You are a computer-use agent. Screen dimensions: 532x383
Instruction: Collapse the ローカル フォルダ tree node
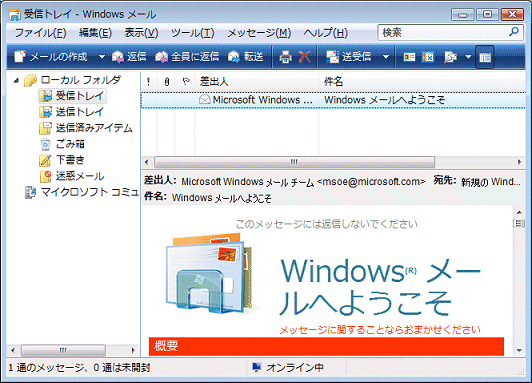pos(16,81)
